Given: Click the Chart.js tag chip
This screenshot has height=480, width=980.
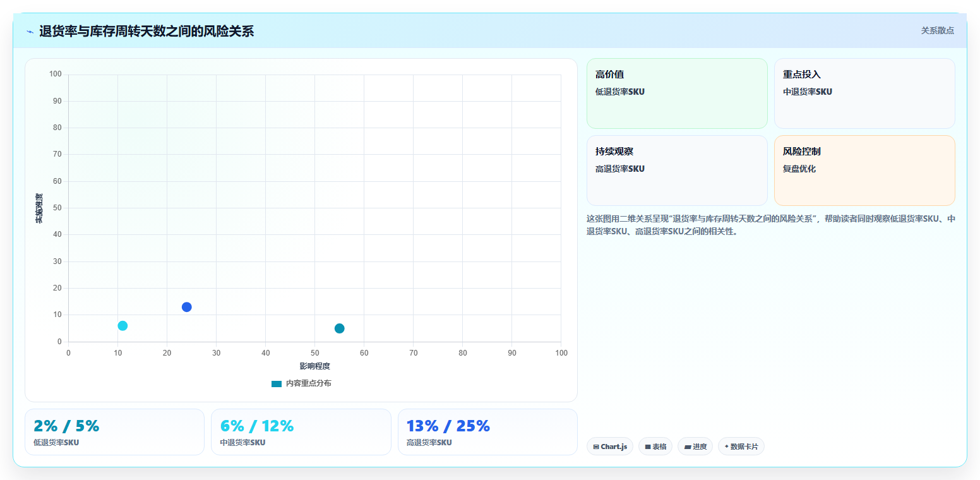Looking at the screenshot, I should tap(610, 447).
